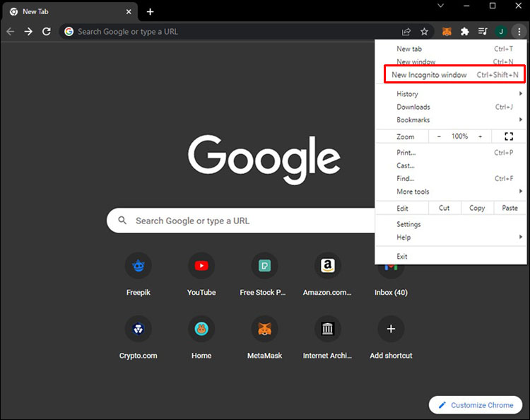Click the Google logo
This screenshot has width=530, height=420.
[x=264, y=159]
